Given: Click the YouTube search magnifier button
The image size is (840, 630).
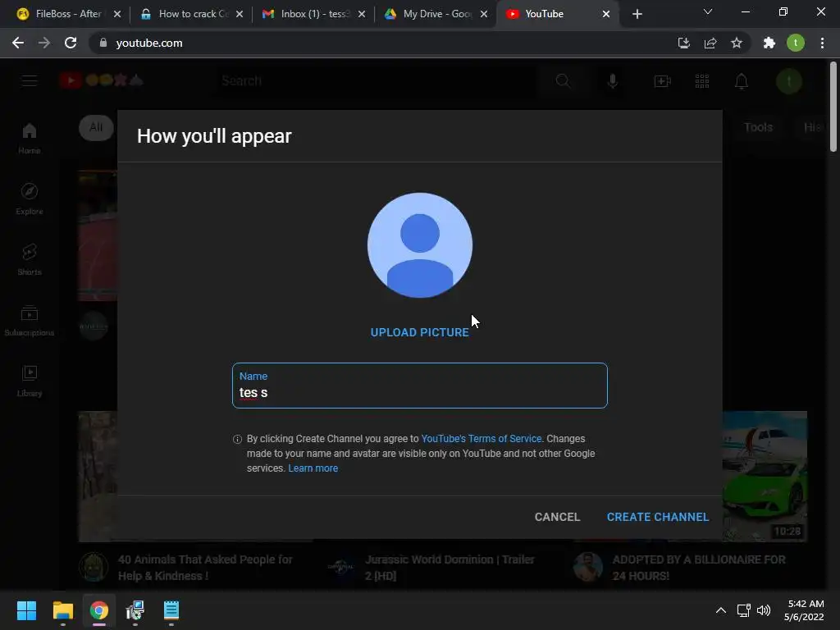Looking at the screenshot, I should coord(563,81).
